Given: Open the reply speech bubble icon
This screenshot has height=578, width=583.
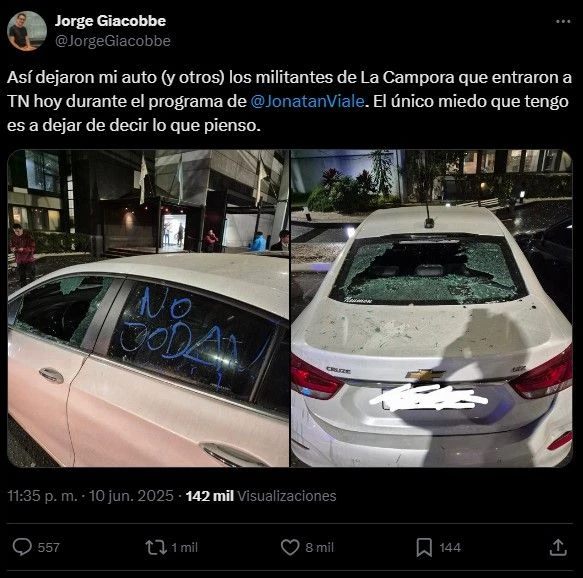Looking at the screenshot, I should pyautogui.click(x=22, y=547).
